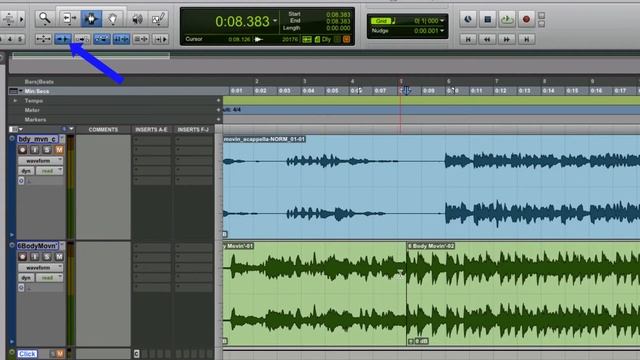Click the Click track name
This screenshot has width=640, height=360.
point(27,354)
